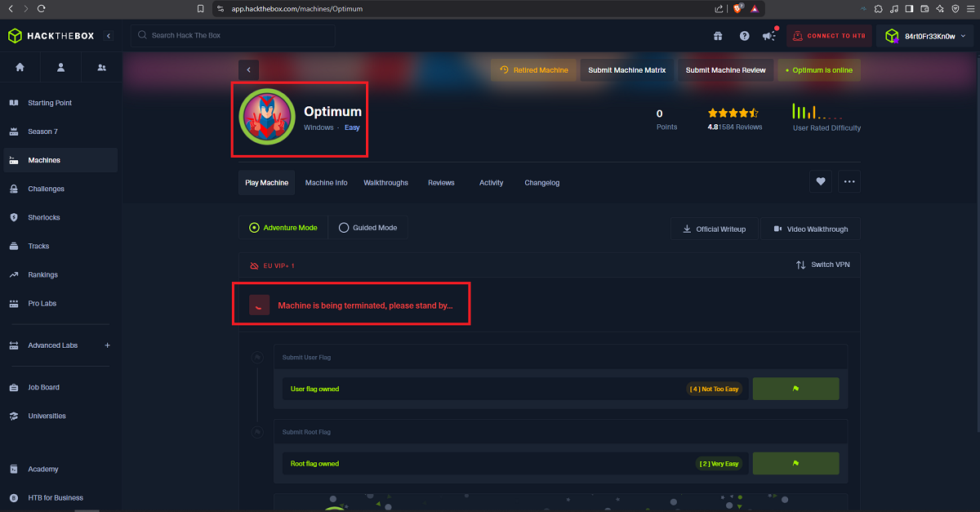Image resolution: width=980 pixels, height=512 pixels.
Task: Click the Brave Shields icon
Action: 737,8
